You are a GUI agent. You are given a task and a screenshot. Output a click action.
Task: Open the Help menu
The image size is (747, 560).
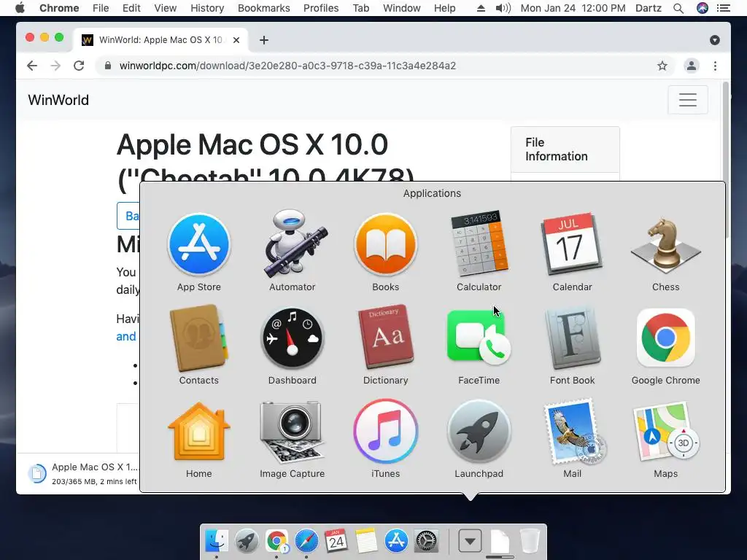(x=444, y=8)
